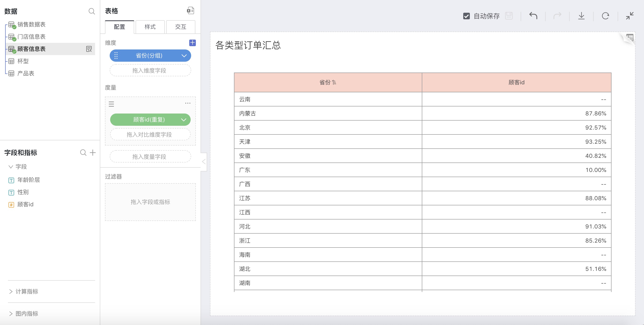Add a dimension with the blue plus icon
Viewport: 644px width, 325px height.
193,43
